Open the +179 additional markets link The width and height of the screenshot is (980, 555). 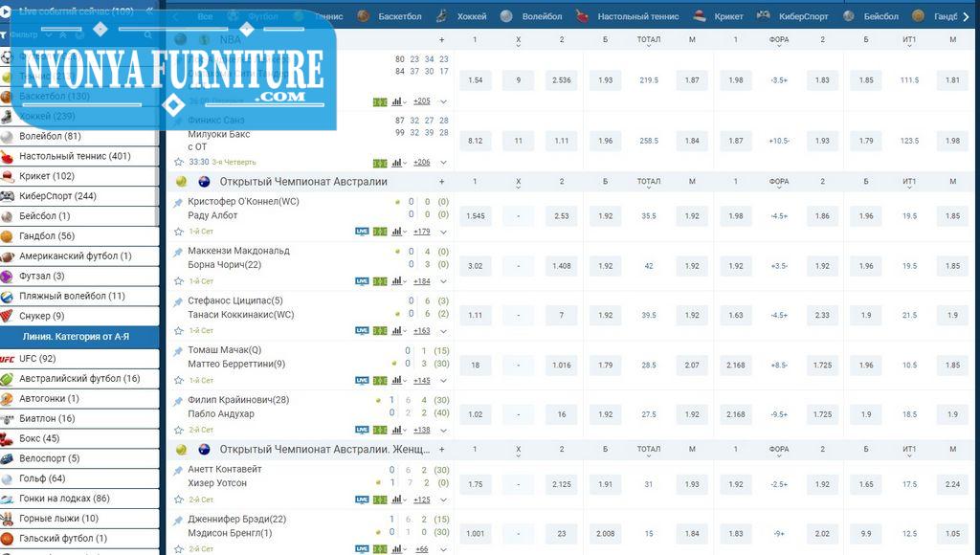[422, 232]
